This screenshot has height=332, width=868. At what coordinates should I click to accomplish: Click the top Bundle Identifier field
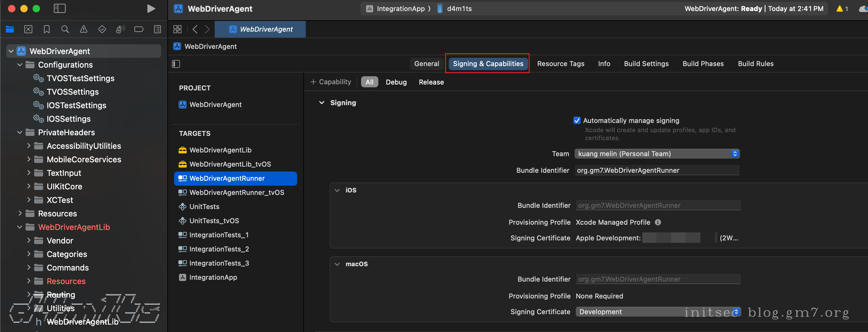click(656, 170)
